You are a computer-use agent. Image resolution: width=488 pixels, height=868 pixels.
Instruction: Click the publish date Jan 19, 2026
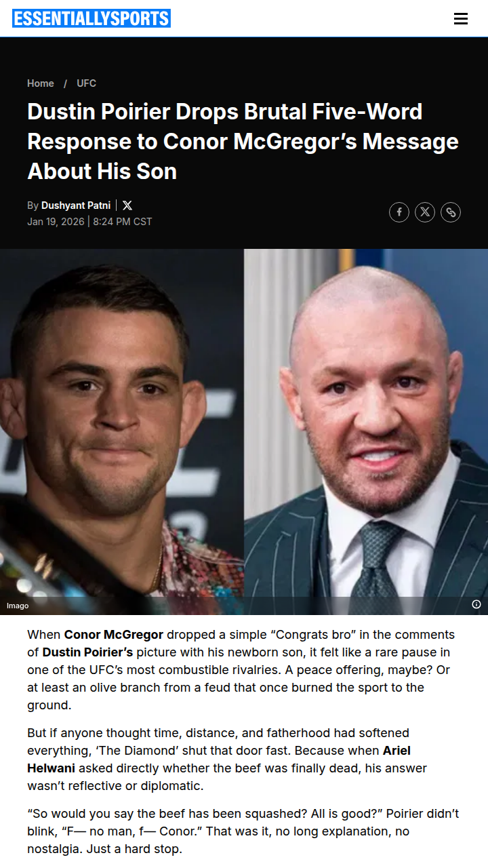(x=56, y=222)
